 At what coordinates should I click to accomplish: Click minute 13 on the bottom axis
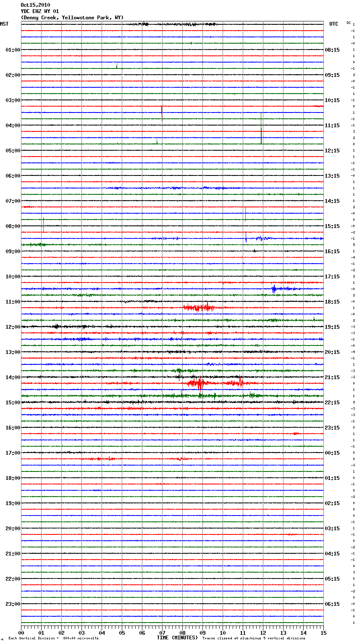coord(283,633)
